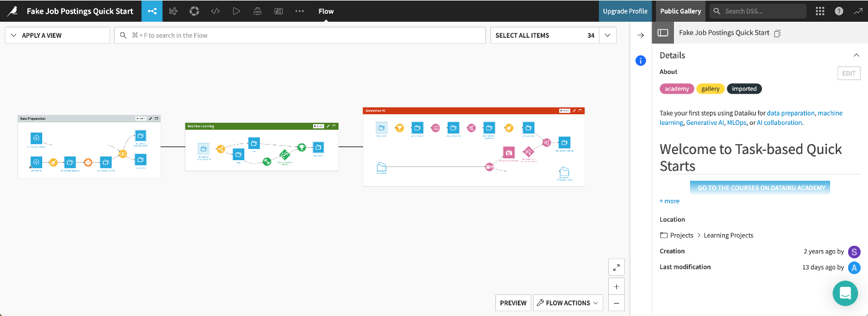
Task: Click the panel layout icon beside project title
Action: [663, 33]
